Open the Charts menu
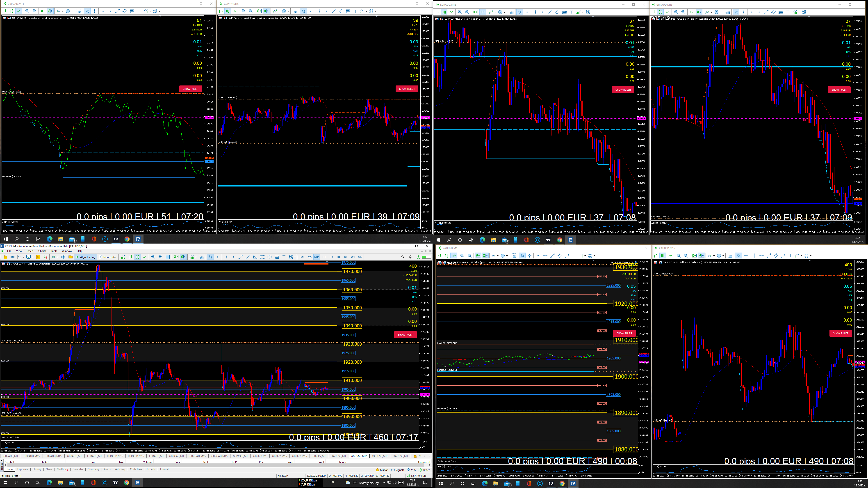This screenshot has width=868, height=488. pyautogui.click(x=42, y=251)
